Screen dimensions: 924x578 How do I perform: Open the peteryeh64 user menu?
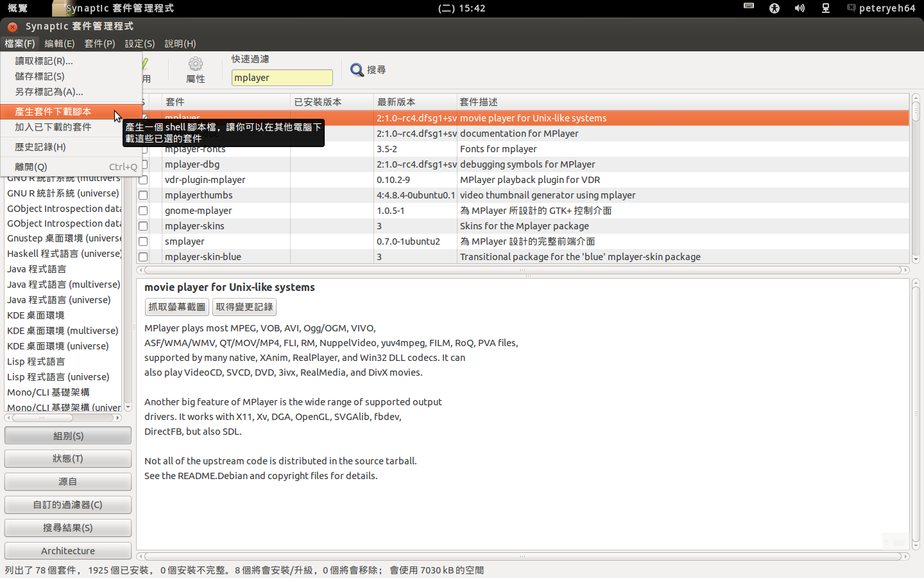click(881, 8)
